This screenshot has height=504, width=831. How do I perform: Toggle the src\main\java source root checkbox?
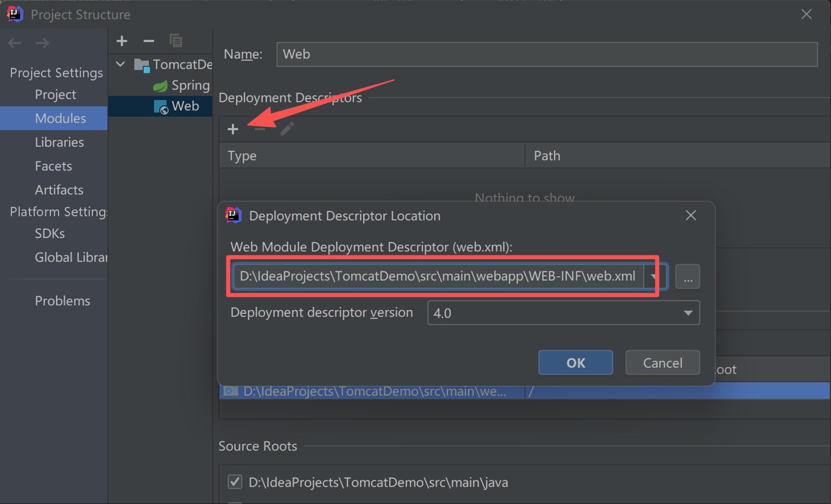coord(235,482)
